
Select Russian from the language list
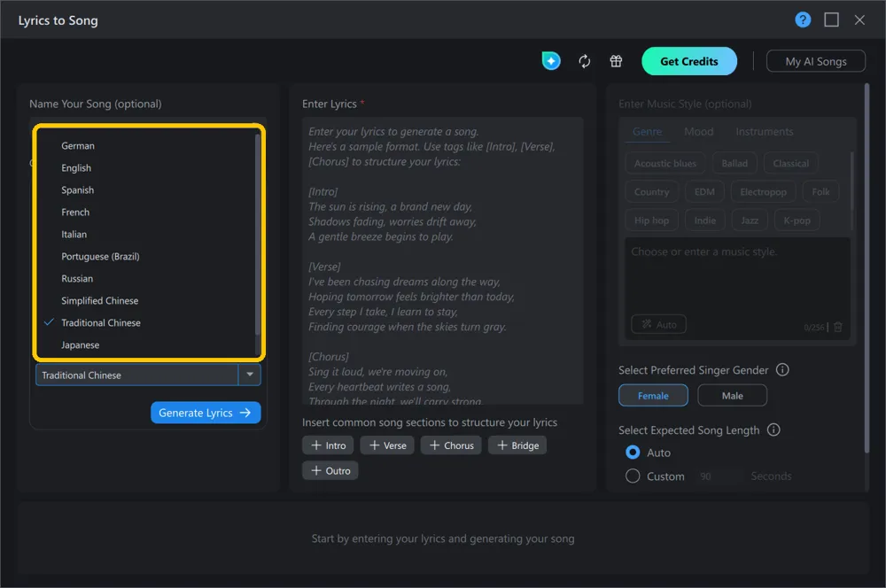click(146, 278)
